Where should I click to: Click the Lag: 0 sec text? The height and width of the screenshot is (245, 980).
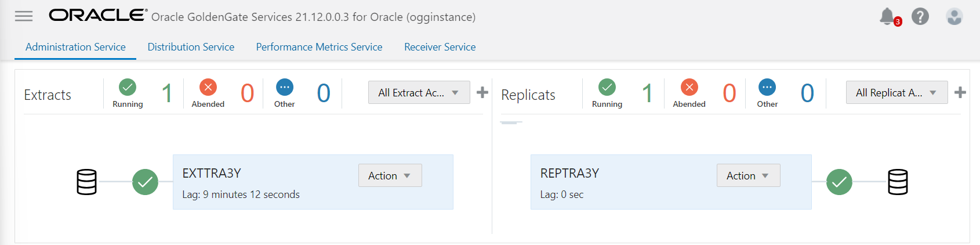(562, 194)
